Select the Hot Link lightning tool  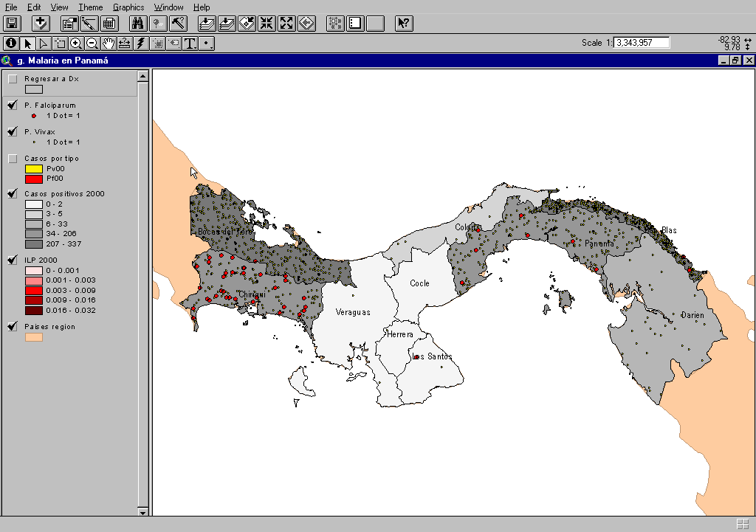141,43
